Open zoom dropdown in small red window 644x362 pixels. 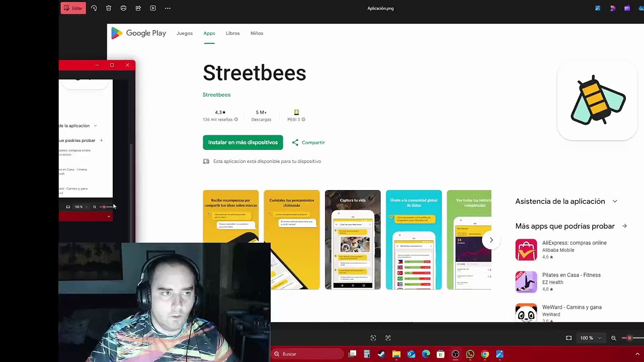[80, 207]
